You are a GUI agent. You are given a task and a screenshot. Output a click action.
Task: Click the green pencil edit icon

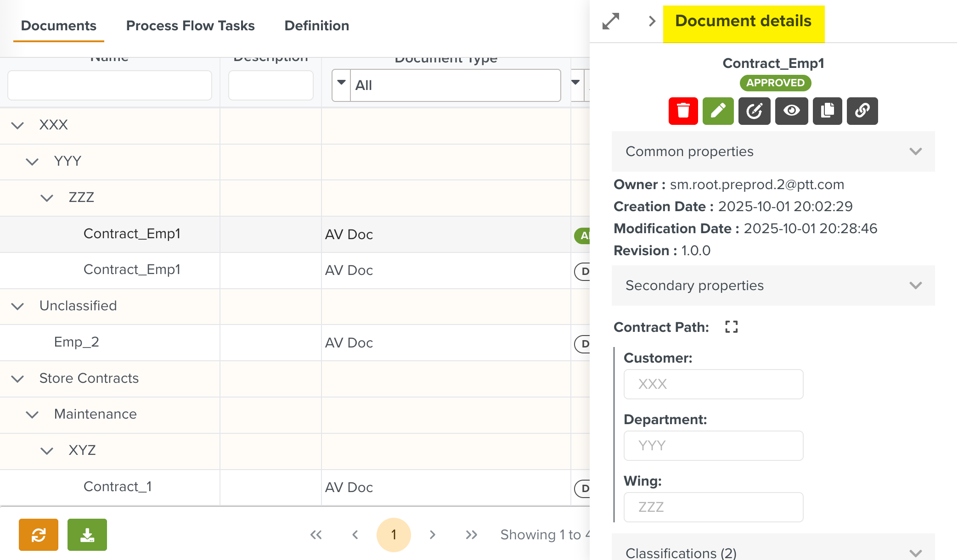click(718, 111)
